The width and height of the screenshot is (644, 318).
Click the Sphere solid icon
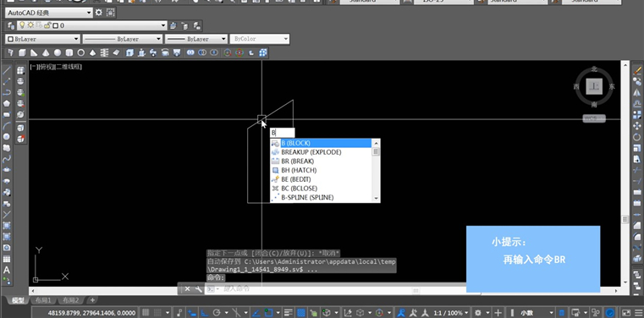coord(58,52)
